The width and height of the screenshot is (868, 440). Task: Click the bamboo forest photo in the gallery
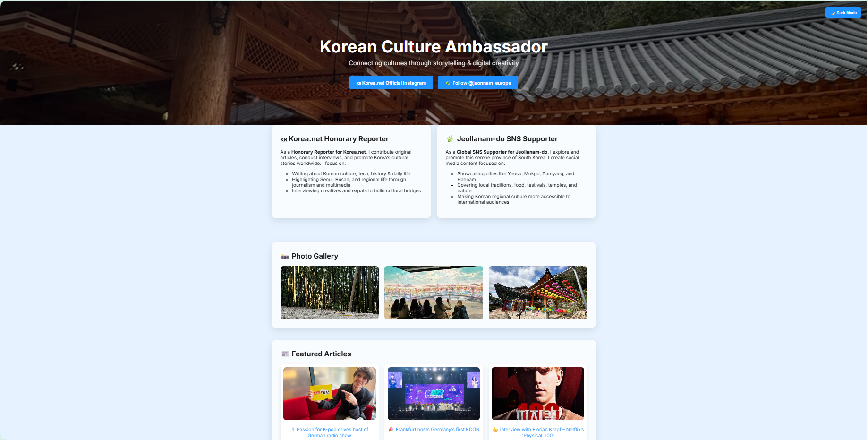click(x=329, y=293)
